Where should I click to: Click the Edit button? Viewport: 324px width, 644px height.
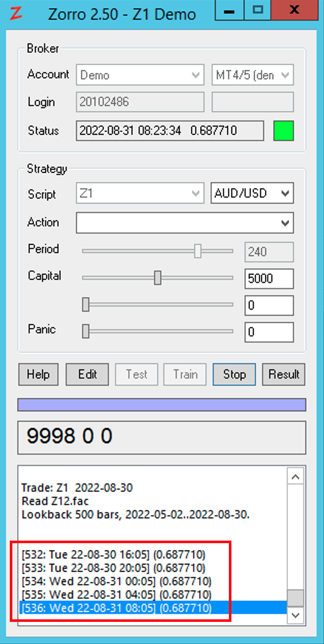[87, 374]
